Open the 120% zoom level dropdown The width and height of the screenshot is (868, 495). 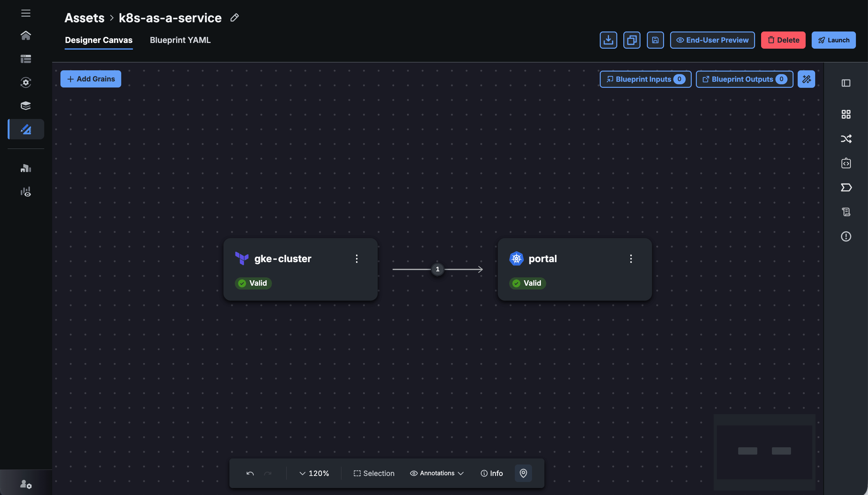click(314, 473)
